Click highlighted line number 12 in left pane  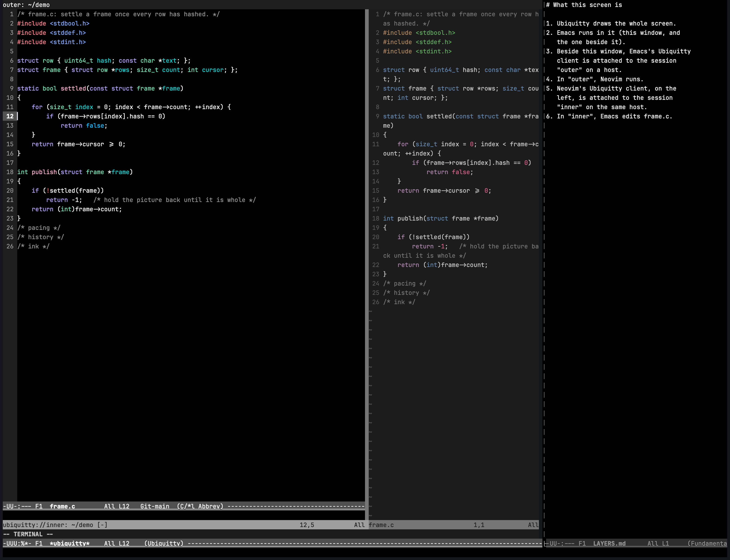(10, 116)
